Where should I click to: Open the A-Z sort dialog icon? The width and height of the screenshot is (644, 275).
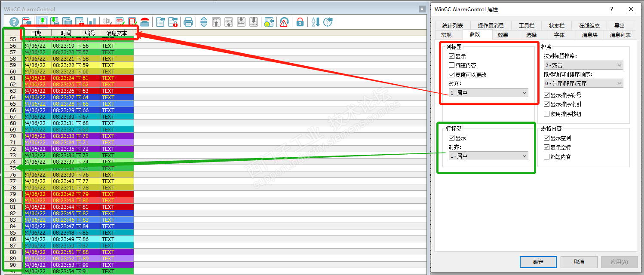(x=315, y=22)
